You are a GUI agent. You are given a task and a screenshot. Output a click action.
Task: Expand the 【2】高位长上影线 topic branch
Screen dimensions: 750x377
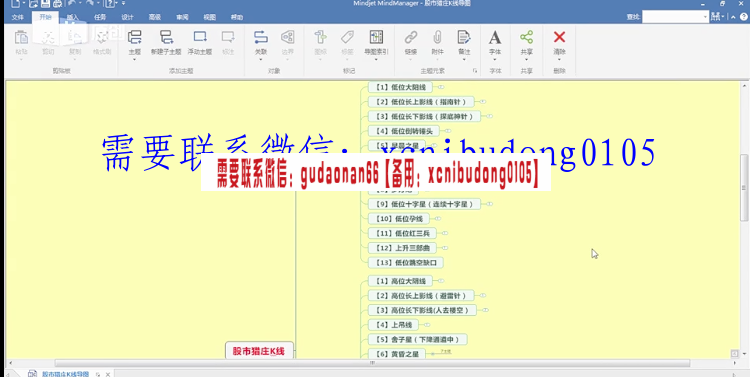(x=483, y=296)
